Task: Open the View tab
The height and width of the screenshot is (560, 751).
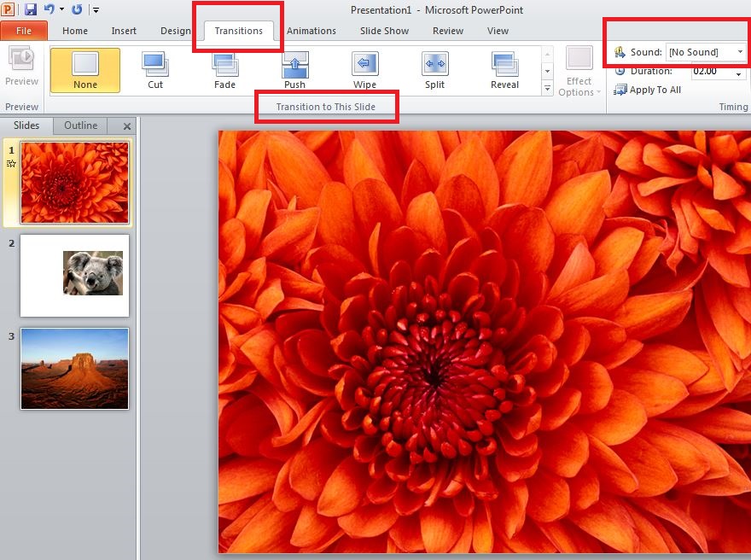Action: (x=498, y=31)
